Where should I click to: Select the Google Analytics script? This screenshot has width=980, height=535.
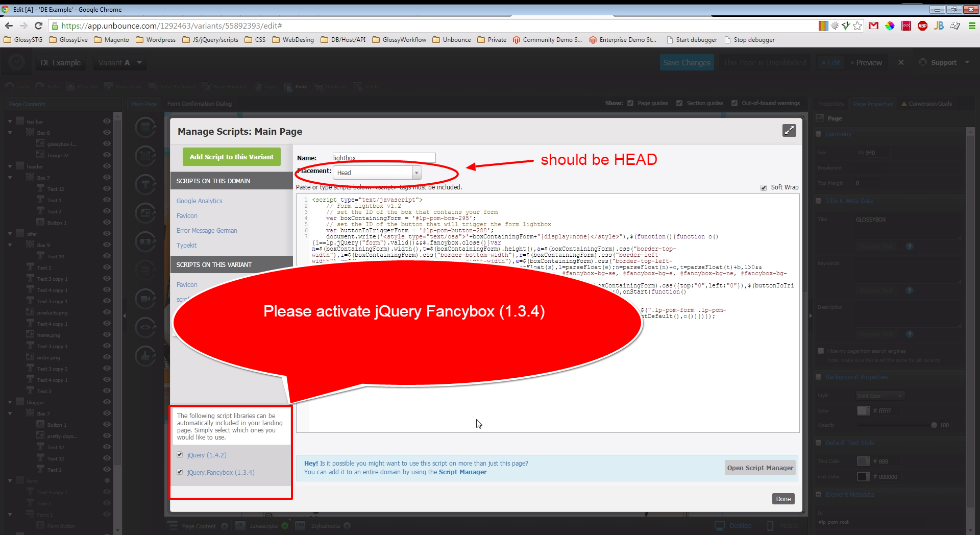tap(200, 201)
